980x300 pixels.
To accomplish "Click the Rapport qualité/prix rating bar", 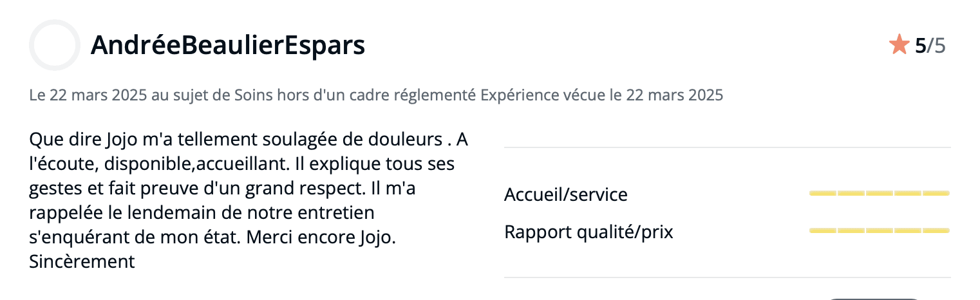I will coord(880,230).
